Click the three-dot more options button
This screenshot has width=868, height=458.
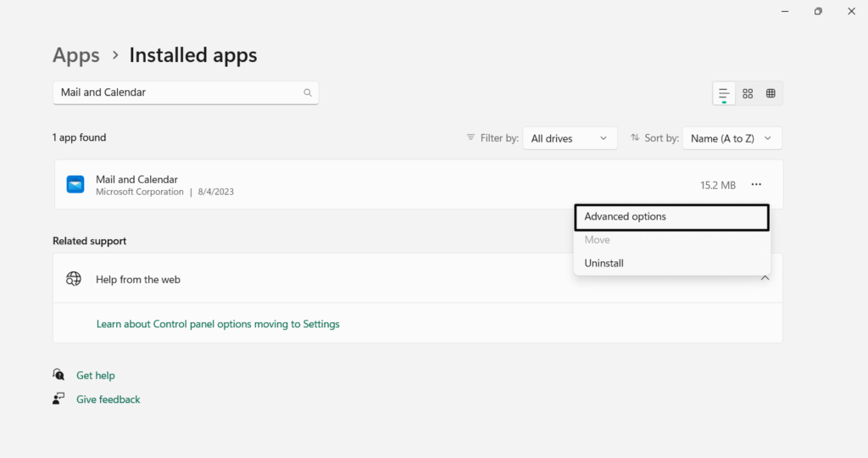(756, 185)
